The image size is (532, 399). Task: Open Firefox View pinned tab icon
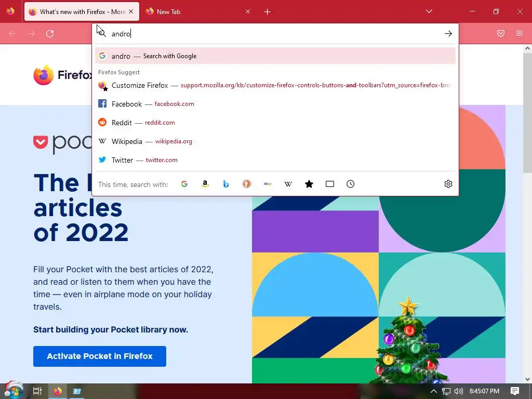coord(10,11)
